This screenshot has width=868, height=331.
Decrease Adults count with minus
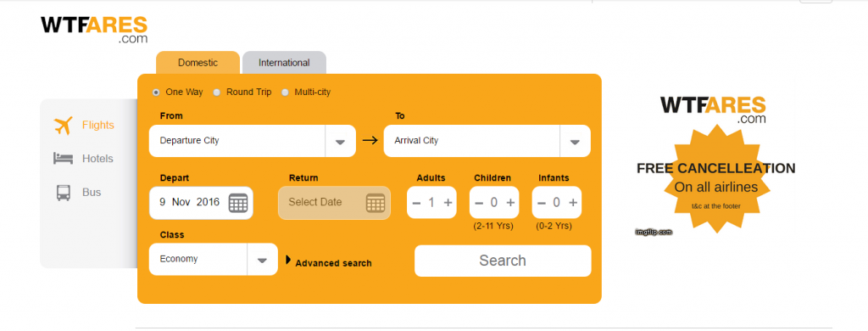pos(416,202)
